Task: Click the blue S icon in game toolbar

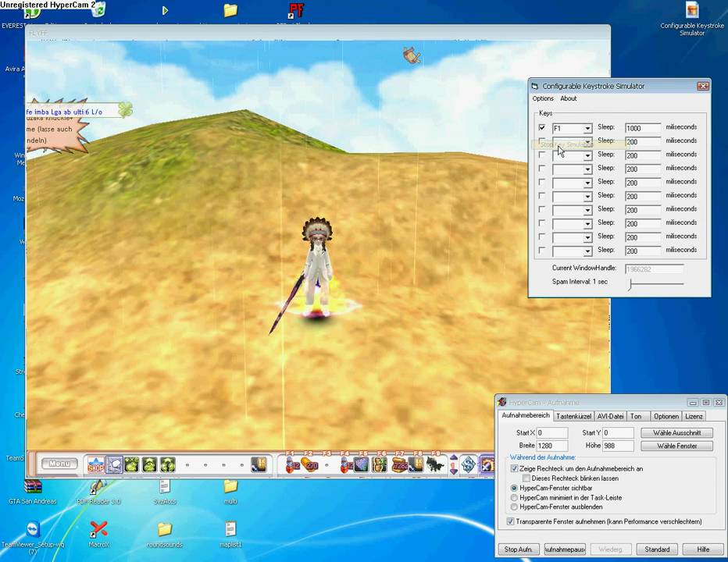Action: pos(469,464)
